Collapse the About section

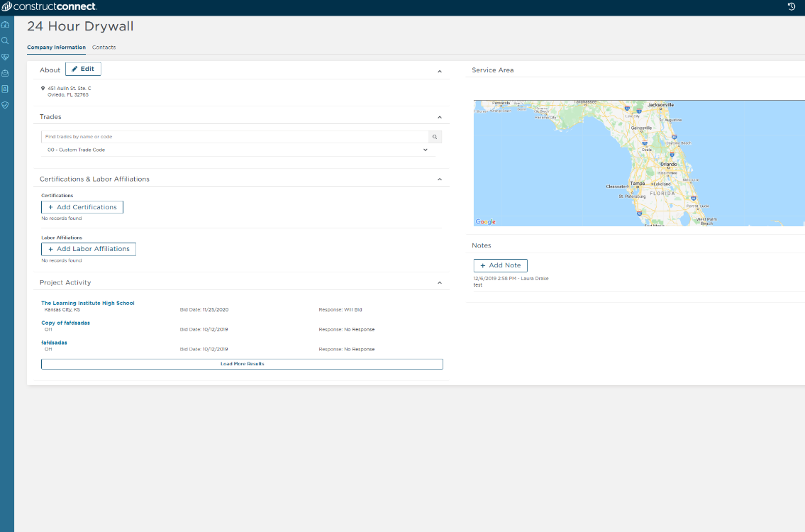tap(439, 71)
